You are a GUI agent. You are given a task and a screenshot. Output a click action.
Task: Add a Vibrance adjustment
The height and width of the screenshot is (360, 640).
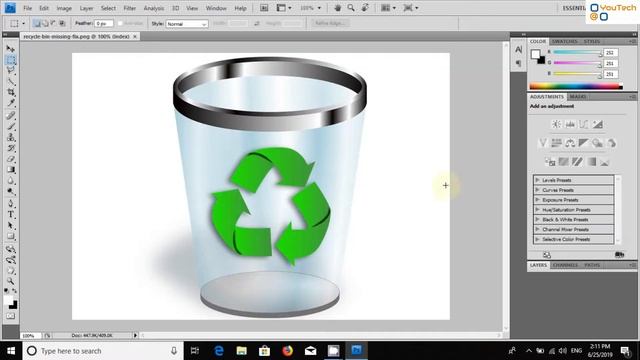[x=542, y=143]
